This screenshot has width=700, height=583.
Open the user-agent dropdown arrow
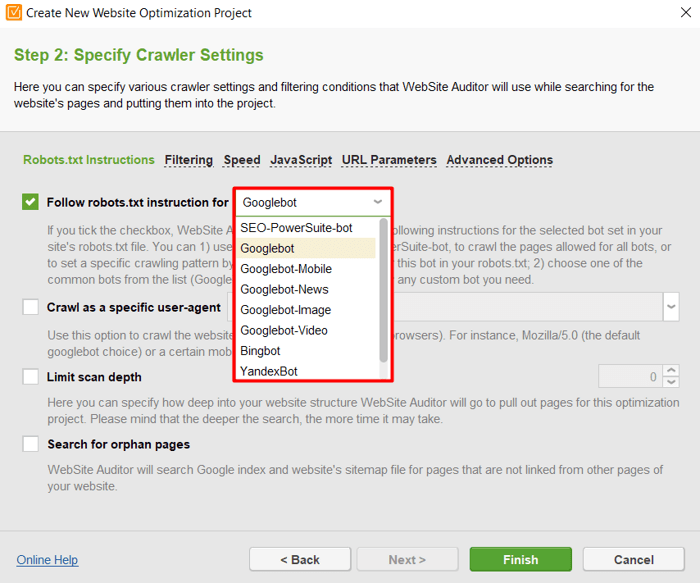pyautogui.click(x=671, y=307)
